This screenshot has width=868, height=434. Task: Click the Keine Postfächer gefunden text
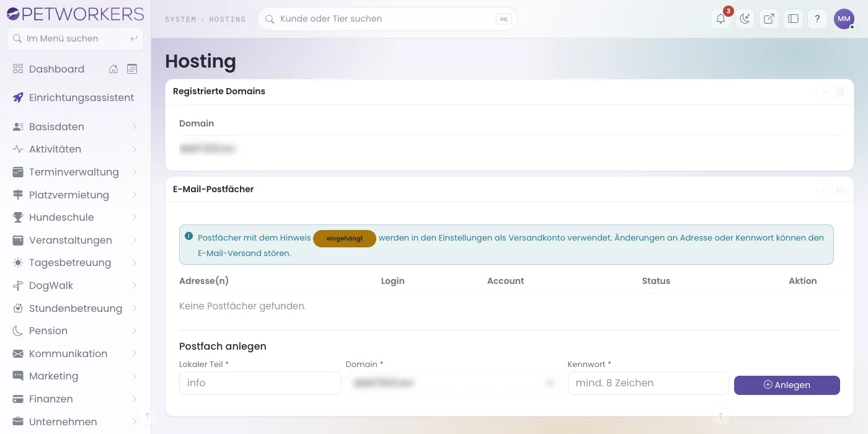pyautogui.click(x=242, y=306)
